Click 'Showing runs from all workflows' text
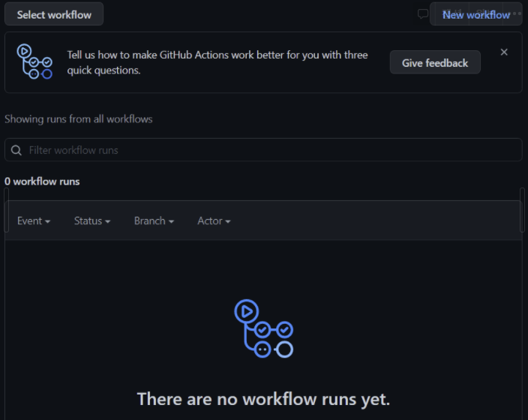Viewport: 528px width, 420px height. [x=79, y=119]
